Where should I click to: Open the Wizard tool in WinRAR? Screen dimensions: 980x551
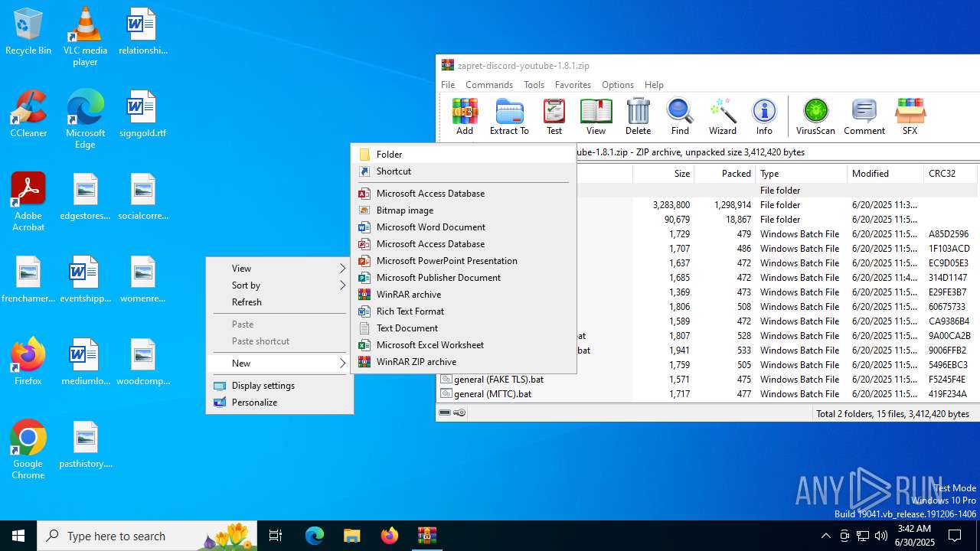[x=722, y=117]
